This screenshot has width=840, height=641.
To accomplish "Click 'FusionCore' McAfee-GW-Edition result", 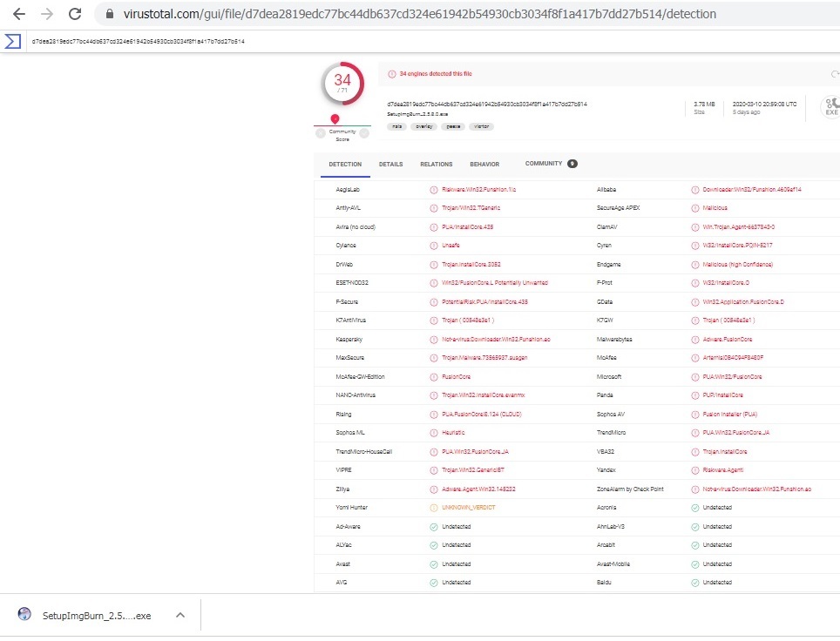I will (456, 377).
